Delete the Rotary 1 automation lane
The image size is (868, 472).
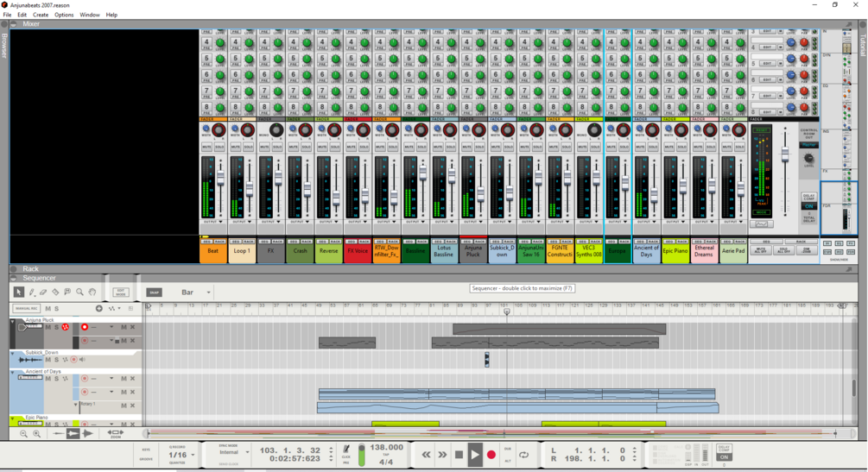click(x=132, y=406)
